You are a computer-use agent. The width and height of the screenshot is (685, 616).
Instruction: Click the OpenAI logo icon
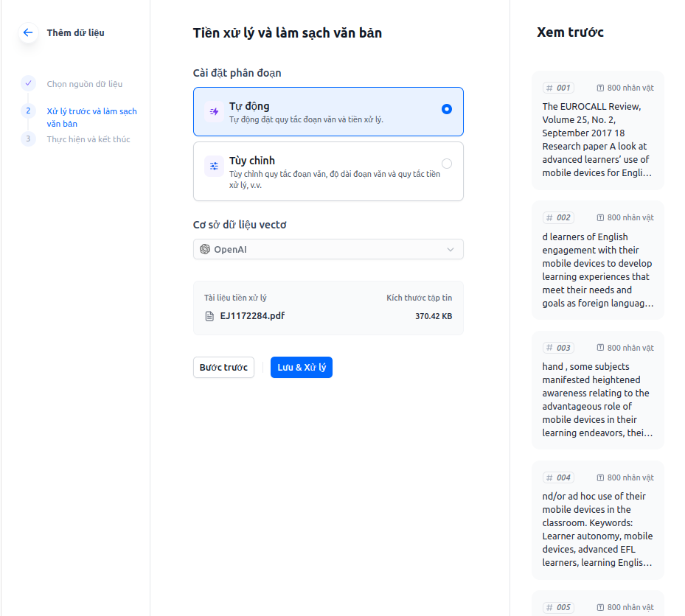205,250
